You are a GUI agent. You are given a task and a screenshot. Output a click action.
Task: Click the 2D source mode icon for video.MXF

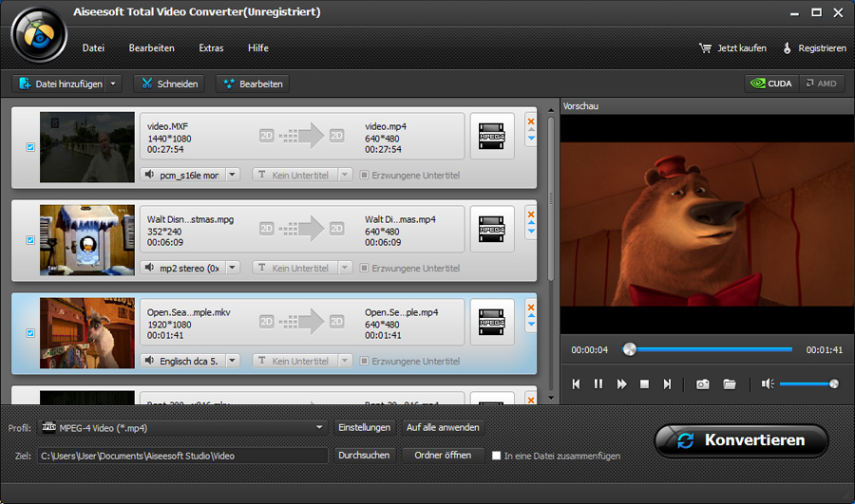(266, 136)
